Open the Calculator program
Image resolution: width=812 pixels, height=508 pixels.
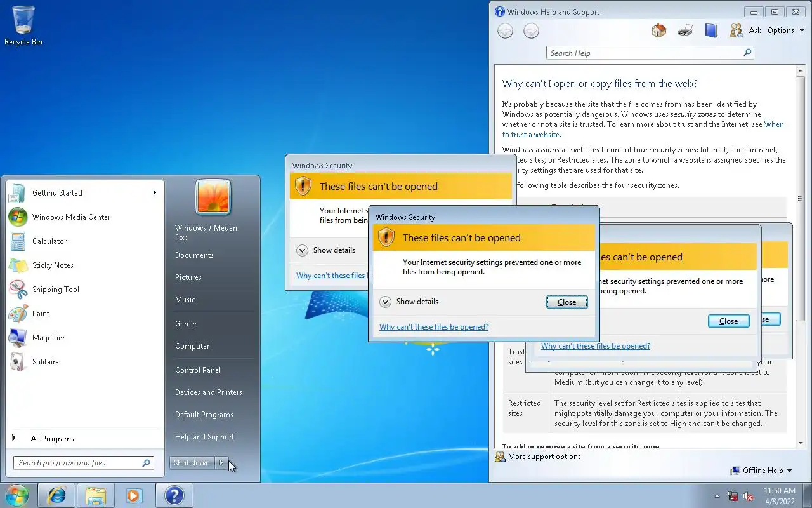[85, 241]
